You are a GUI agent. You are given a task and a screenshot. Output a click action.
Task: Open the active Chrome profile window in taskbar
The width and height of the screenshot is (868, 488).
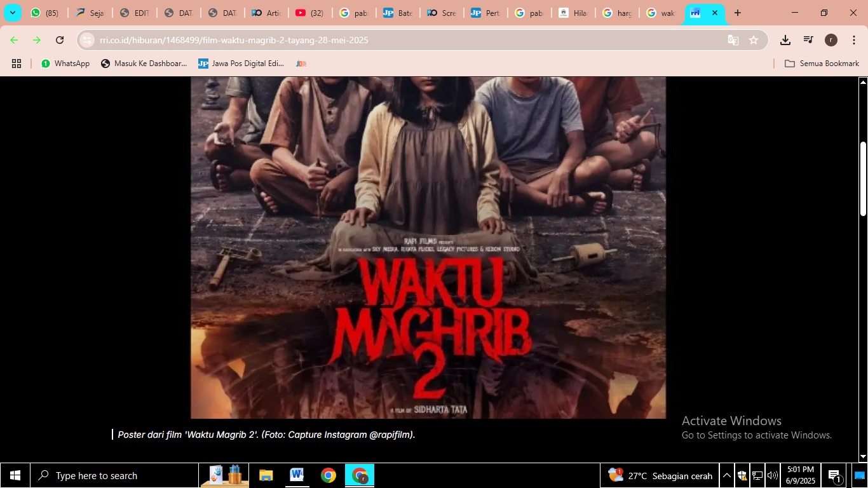tap(360, 475)
